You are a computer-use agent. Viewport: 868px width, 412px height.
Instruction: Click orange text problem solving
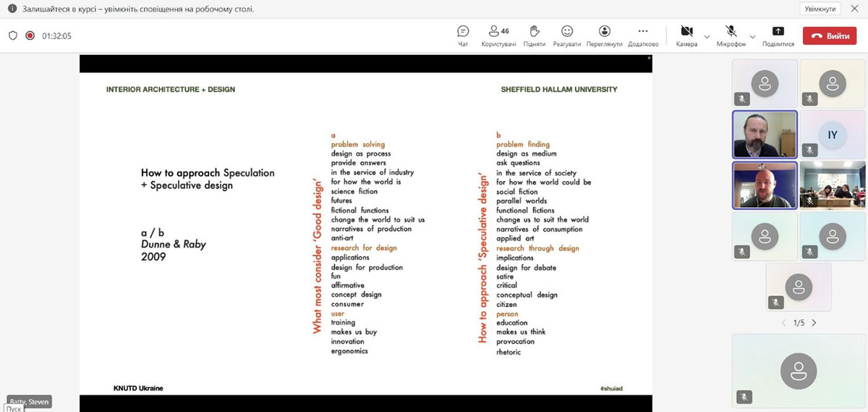(x=358, y=144)
